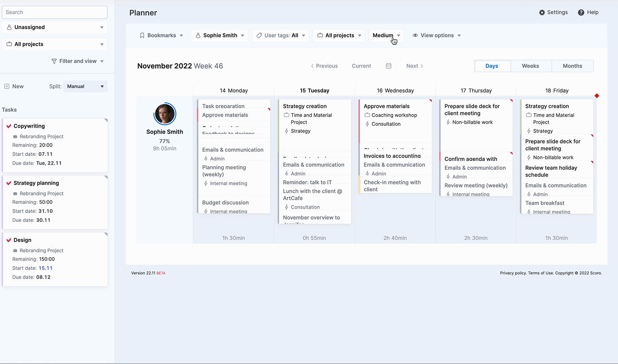Expand the All projects dropdown in sidebar
The image size is (618, 364).
coord(55,44)
